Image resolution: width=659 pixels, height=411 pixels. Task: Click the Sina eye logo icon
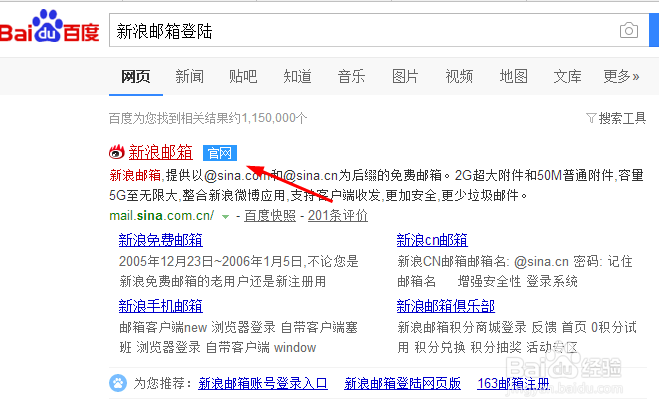(117, 152)
